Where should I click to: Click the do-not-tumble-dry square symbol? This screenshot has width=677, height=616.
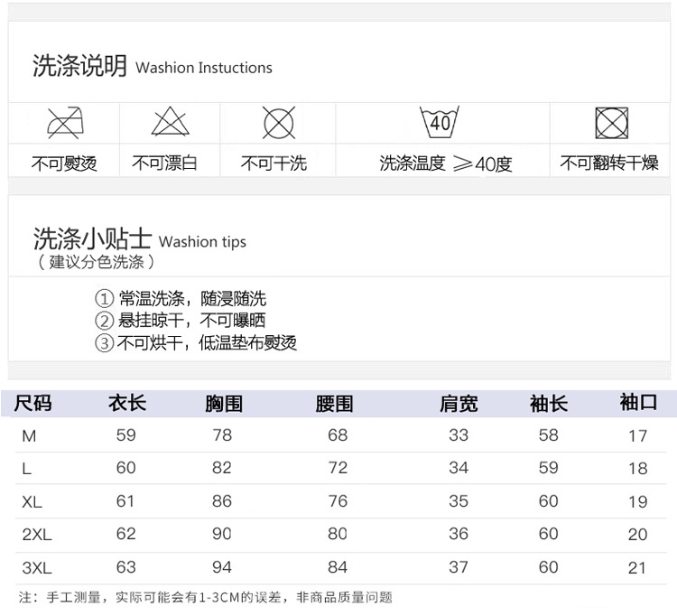point(611,122)
